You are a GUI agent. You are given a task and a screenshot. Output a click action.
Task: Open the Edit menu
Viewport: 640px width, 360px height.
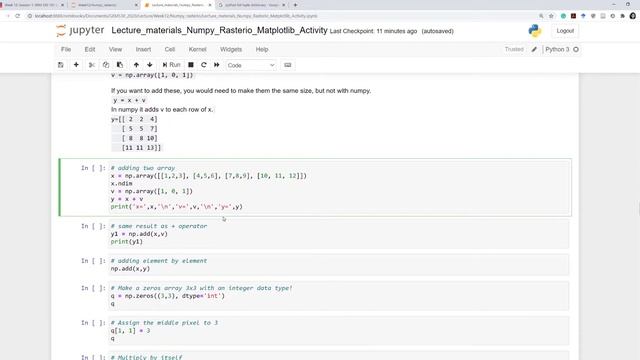(x=90, y=49)
